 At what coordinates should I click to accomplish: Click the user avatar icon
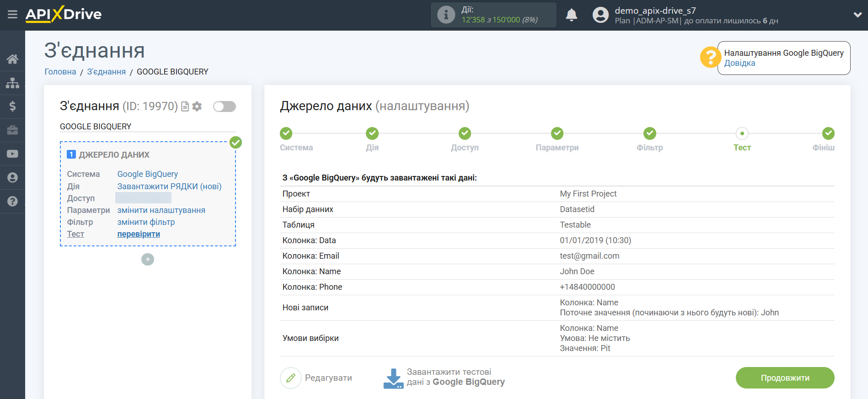(600, 15)
